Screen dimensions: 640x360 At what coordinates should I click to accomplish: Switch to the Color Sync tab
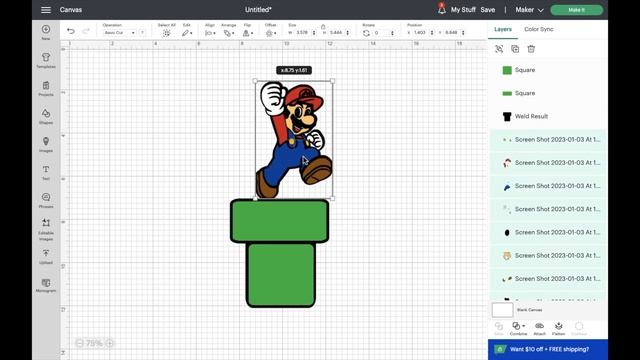[x=539, y=29]
